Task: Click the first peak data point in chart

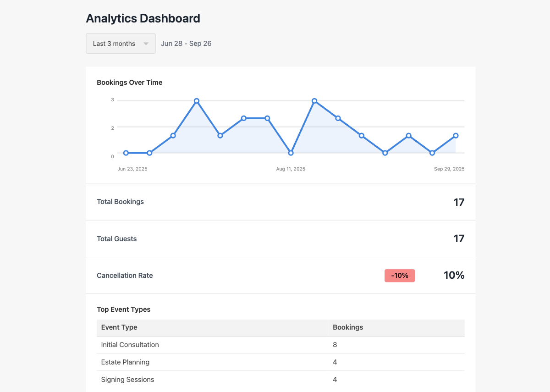Action: (x=197, y=101)
